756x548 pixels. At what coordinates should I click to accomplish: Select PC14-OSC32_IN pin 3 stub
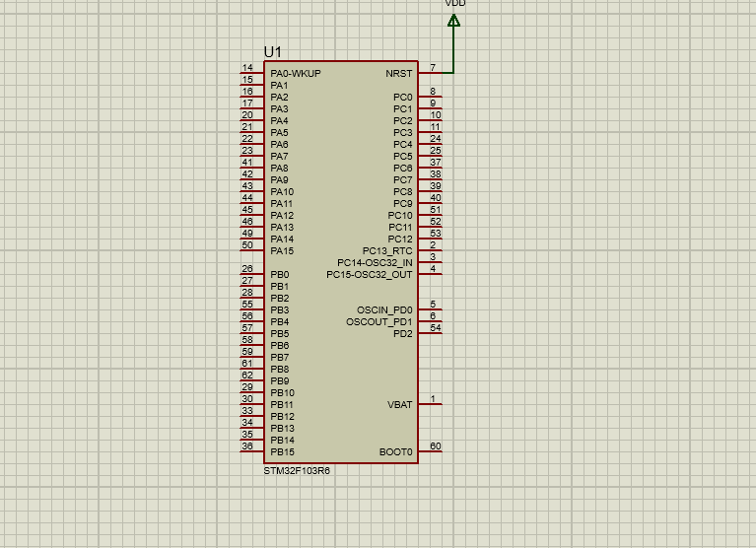pyautogui.click(x=430, y=262)
